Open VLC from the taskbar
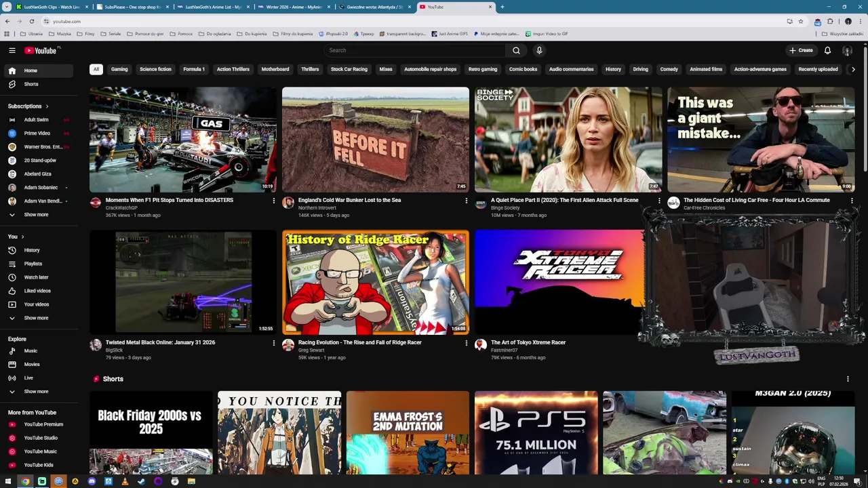Screen dimensions: 868x488 tap(125, 481)
